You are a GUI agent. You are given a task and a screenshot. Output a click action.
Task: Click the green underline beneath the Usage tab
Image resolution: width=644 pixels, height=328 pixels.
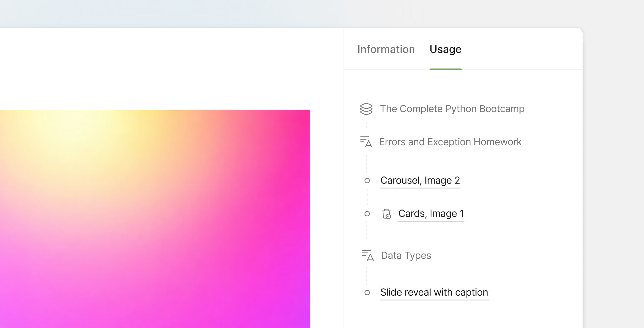445,69
